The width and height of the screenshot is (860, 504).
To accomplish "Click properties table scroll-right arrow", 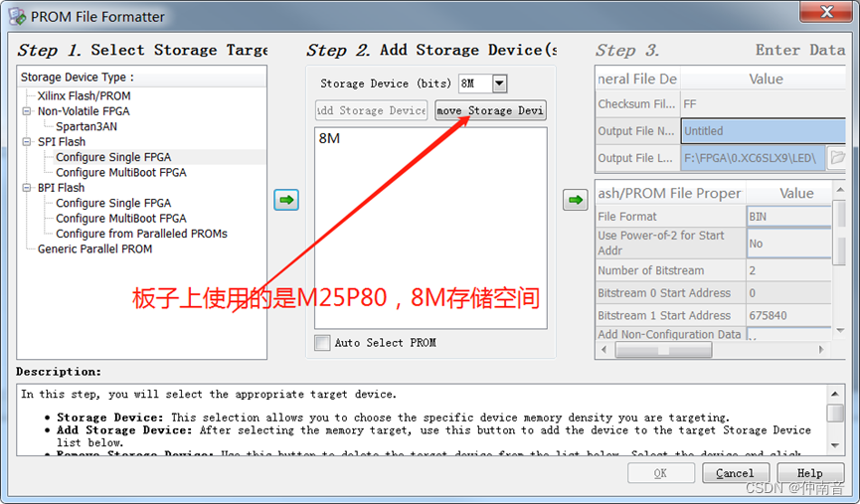I will tap(821, 349).
